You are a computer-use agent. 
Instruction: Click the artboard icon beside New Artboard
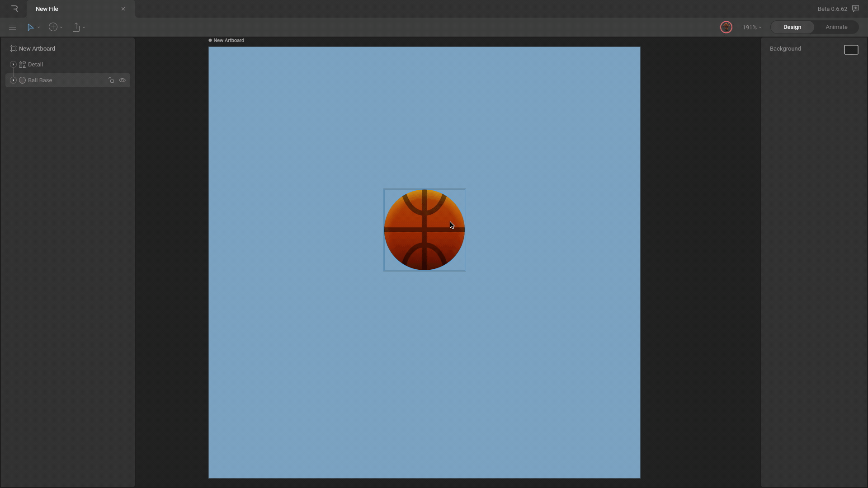[13, 49]
